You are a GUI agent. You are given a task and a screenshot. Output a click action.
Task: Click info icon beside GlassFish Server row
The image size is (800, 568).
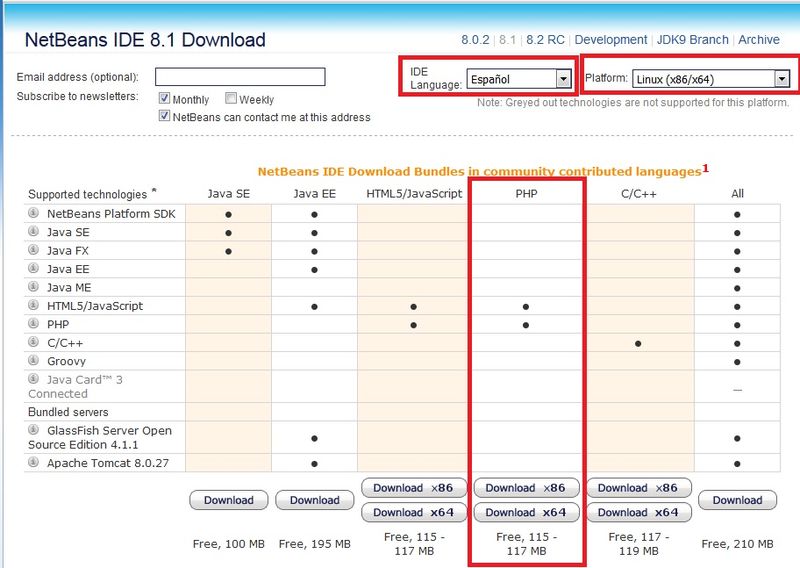pos(33,429)
